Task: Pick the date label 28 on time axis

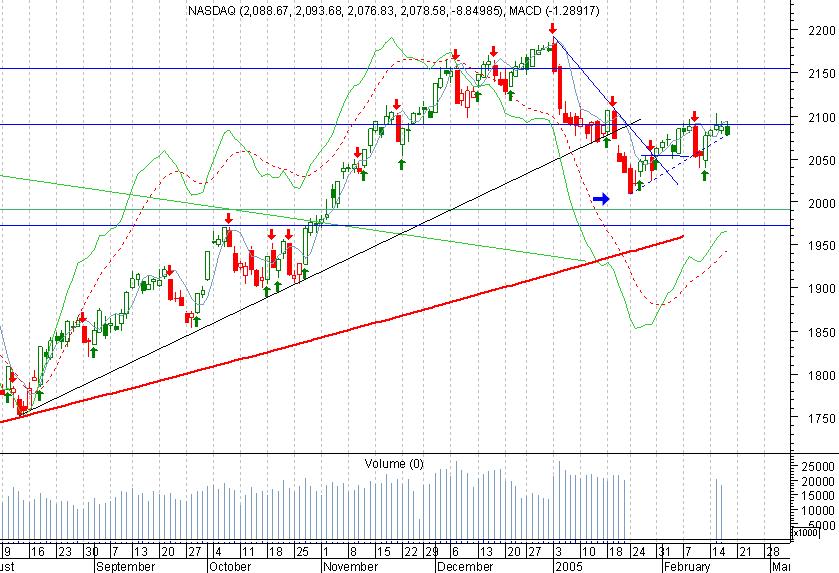Action: [773, 552]
